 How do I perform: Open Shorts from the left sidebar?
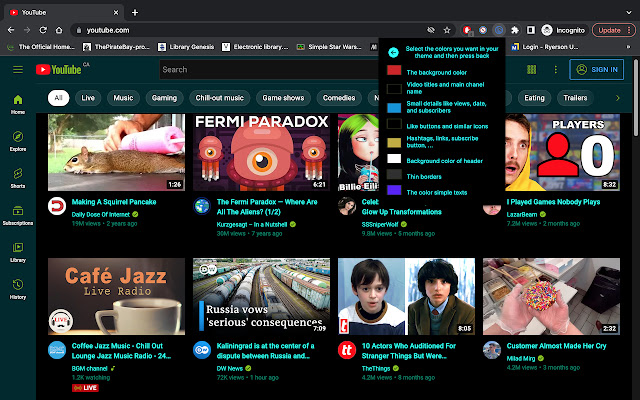click(17, 178)
